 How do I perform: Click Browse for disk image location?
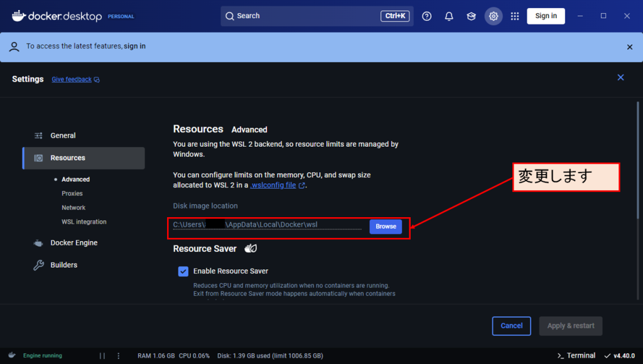(x=386, y=227)
